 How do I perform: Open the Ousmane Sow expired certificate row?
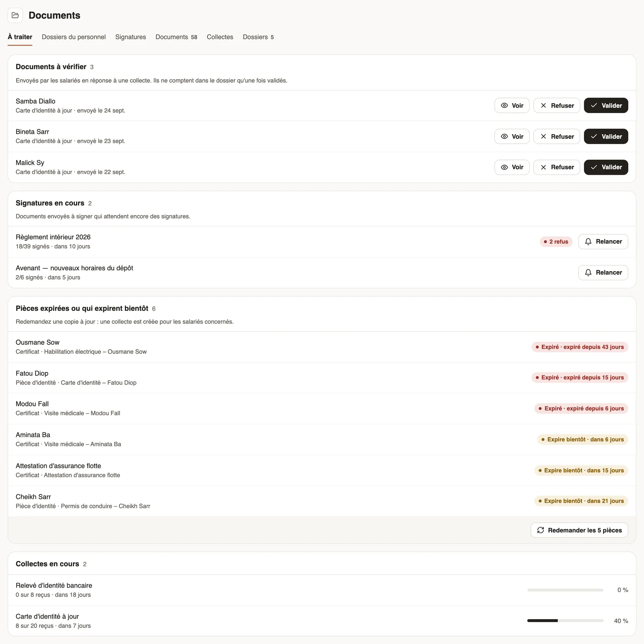point(322,347)
